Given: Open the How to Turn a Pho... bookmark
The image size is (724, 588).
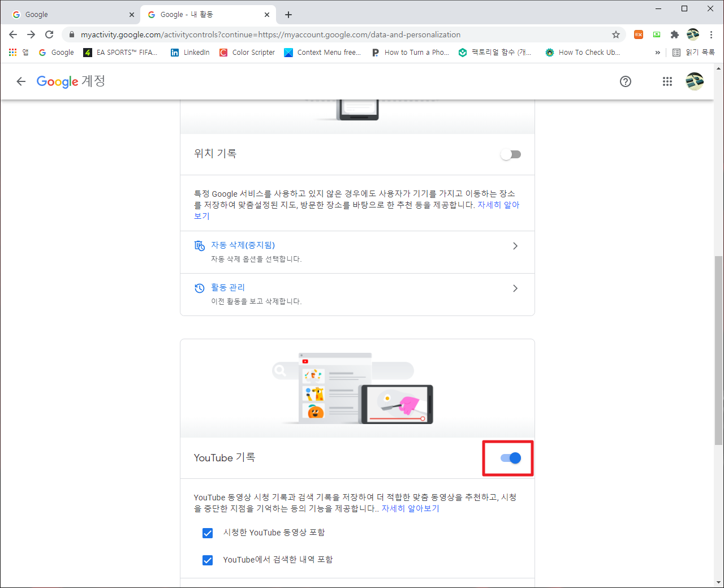Looking at the screenshot, I should point(410,52).
